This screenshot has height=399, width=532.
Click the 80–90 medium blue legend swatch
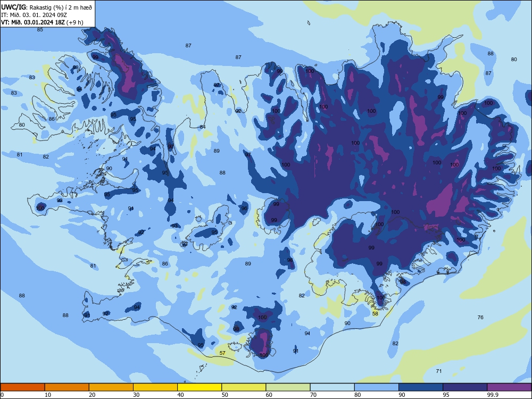[376, 387]
